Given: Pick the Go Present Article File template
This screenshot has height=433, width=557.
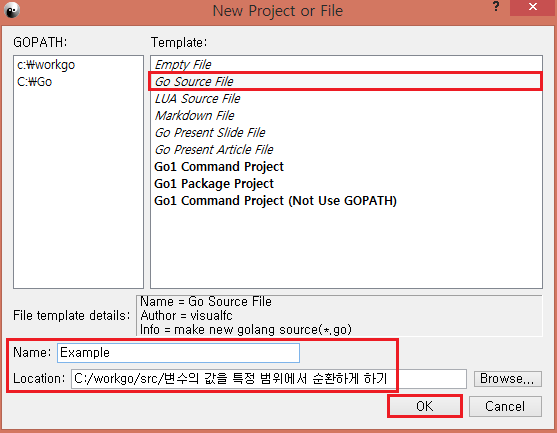Looking at the screenshot, I should click(346, 150).
